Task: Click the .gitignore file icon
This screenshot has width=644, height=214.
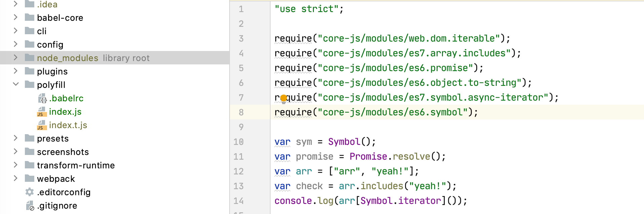Action: (x=30, y=205)
